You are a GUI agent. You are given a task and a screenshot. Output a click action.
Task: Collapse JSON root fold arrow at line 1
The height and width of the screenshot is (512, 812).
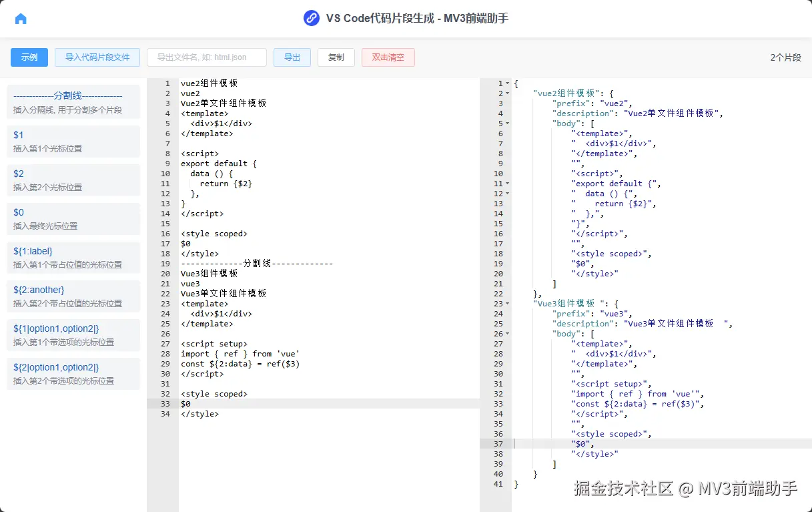(x=507, y=83)
